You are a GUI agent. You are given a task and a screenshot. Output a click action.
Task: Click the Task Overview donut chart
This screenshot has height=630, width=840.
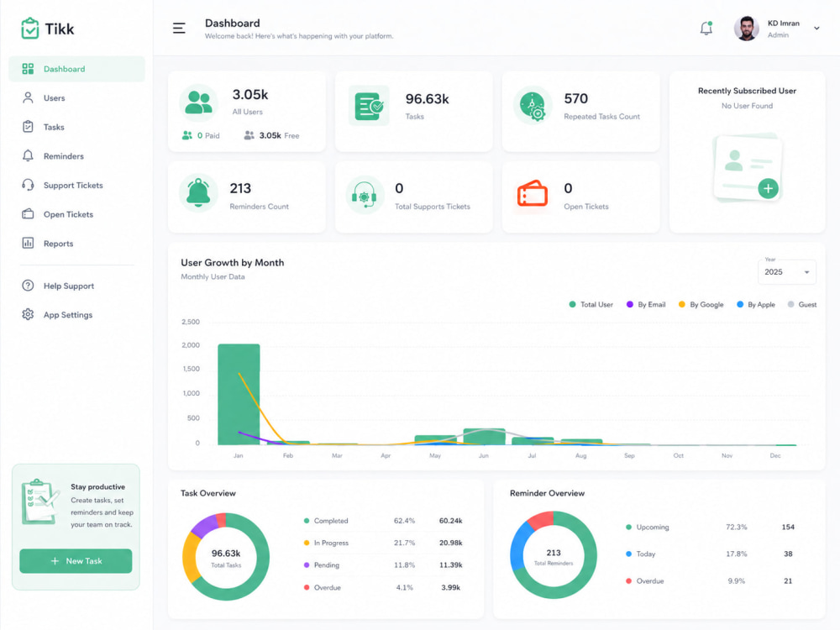(x=226, y=557)
